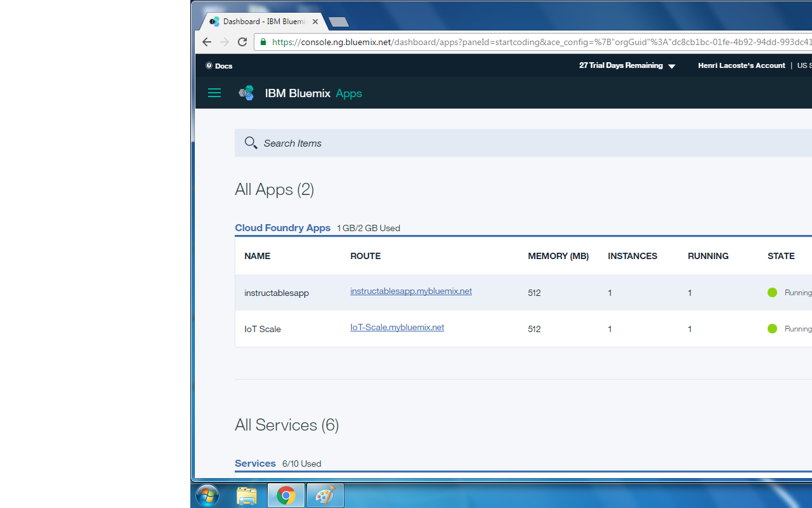This screenshot has height=508, width=812.
Task: Open the Docs link
Action: click(x=223, y=66)
